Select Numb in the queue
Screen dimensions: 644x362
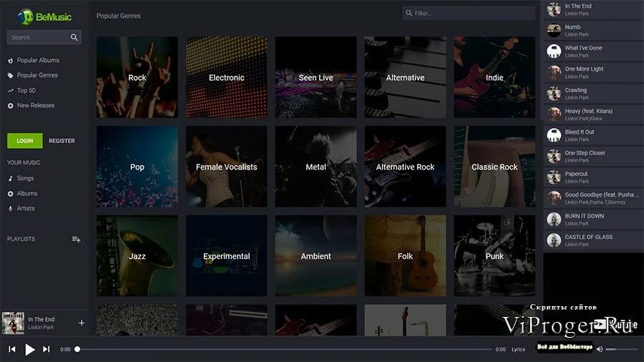click(593, 30)
